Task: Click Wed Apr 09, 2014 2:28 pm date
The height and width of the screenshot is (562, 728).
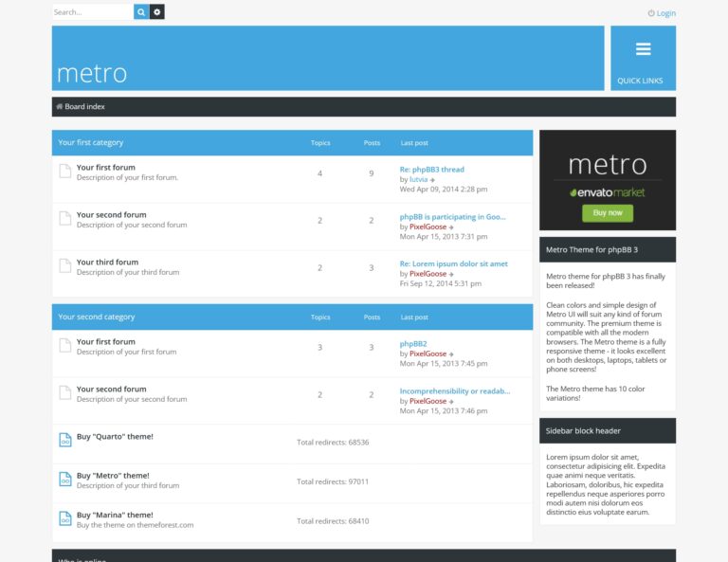Action: pyautogui.click(x=444, y=190)
